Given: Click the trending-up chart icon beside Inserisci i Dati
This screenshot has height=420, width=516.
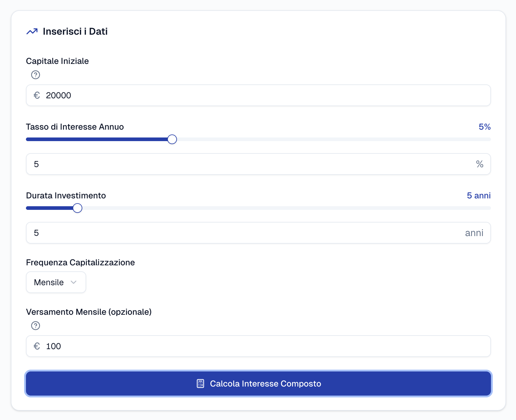Looking at the screenshot, I should (x=32, y=31).
